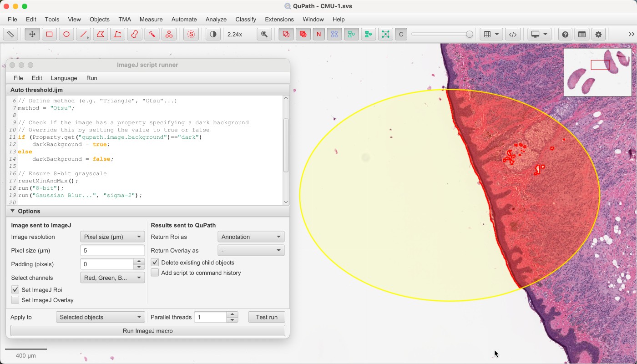Choose the Brush drawing tool
This screenshot has height=364, width=637.
[135, 34]
